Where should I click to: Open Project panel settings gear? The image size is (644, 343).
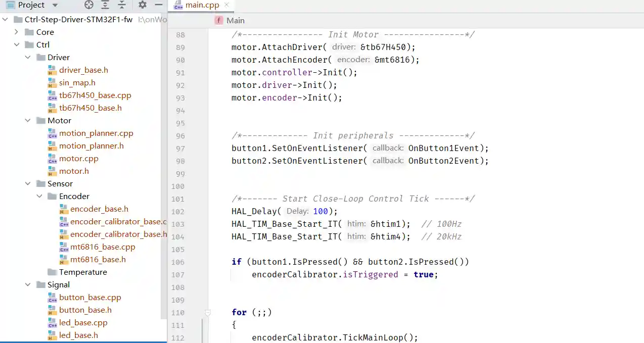pos(143,5)
